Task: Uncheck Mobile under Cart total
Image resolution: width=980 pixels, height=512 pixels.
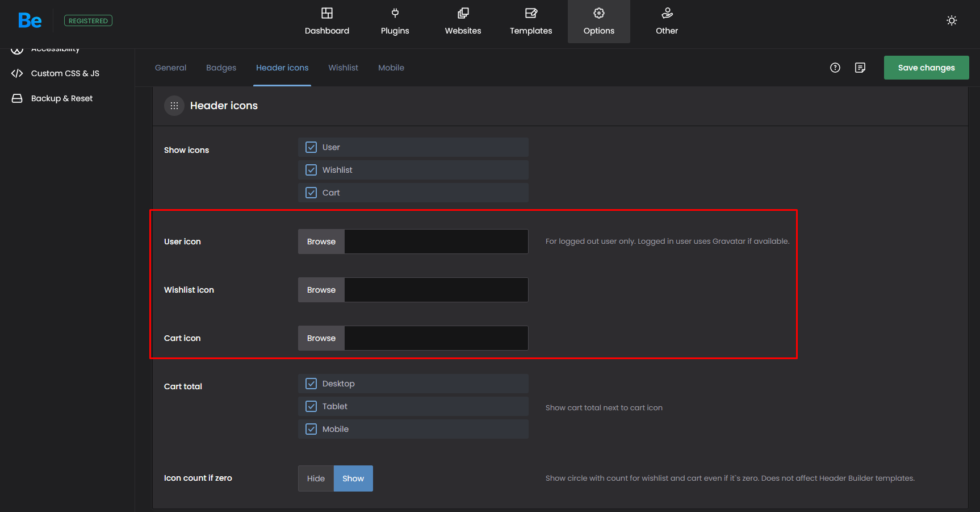Action: pos(311,429)
